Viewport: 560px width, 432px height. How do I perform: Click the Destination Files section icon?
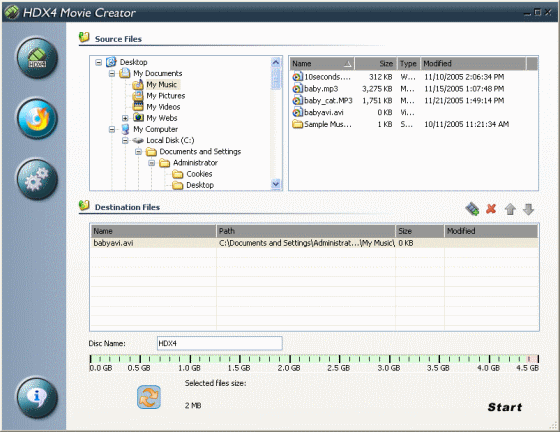(84, 205)
